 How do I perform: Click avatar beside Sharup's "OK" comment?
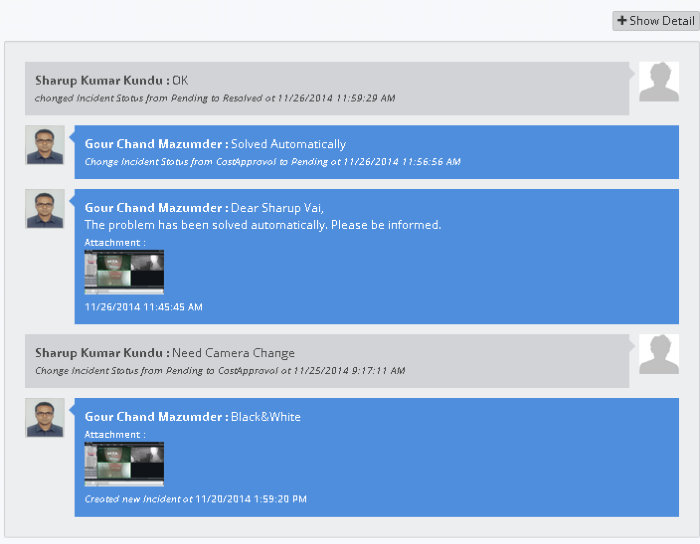click(659, 82)
